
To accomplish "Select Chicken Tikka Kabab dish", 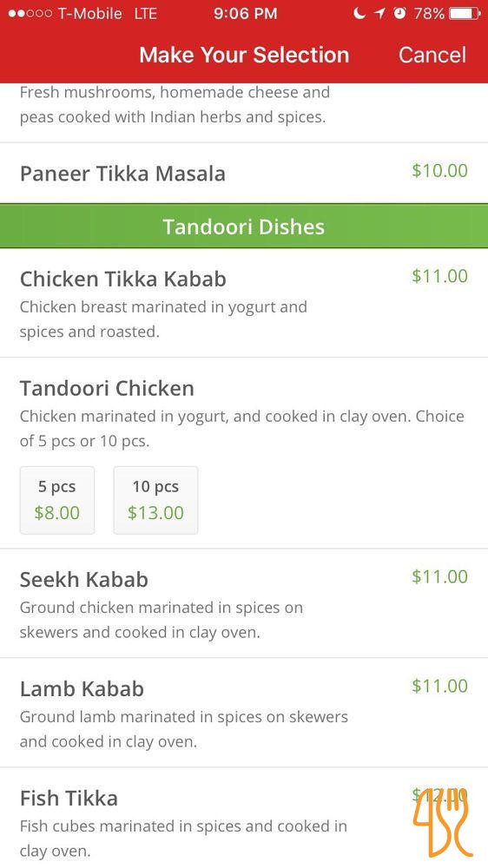I will pos(244,303).
